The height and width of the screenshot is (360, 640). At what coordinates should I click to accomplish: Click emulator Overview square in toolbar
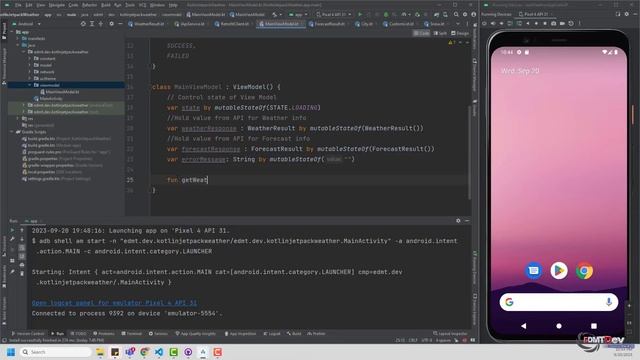[544, 24]
